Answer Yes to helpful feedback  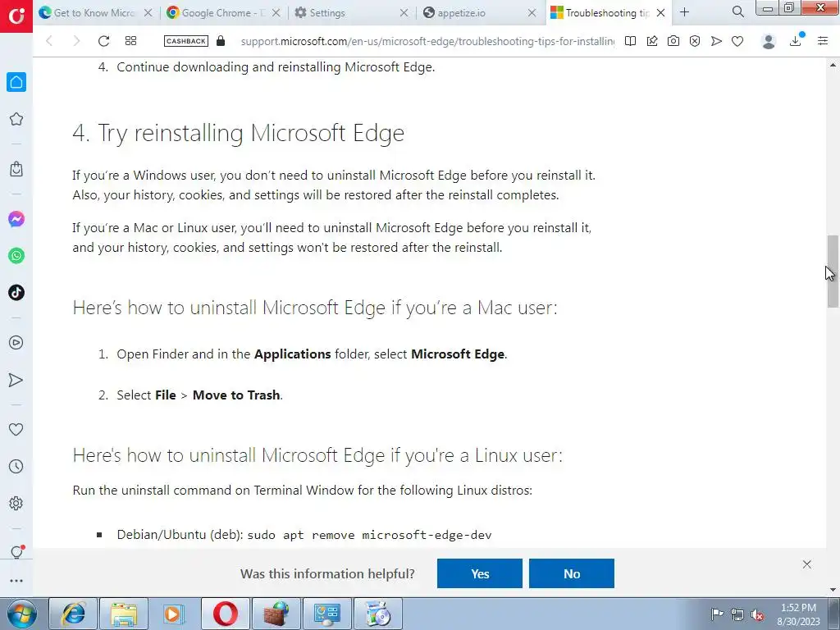point(479,573)
